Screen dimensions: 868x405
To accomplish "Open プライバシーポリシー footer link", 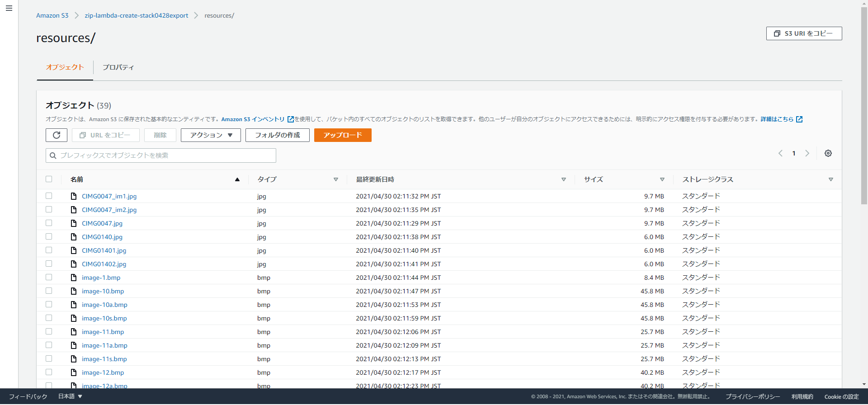I will (x=753, y=396).
